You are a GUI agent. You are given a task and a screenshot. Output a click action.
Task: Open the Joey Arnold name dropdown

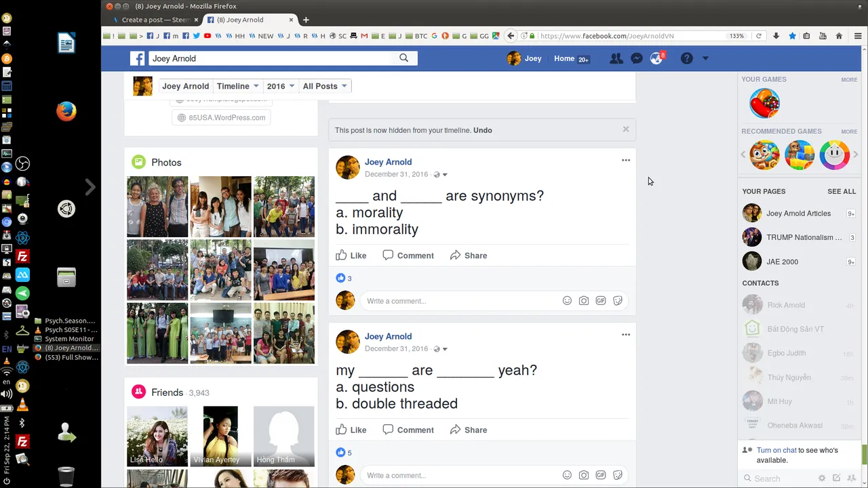pos(185,86)
